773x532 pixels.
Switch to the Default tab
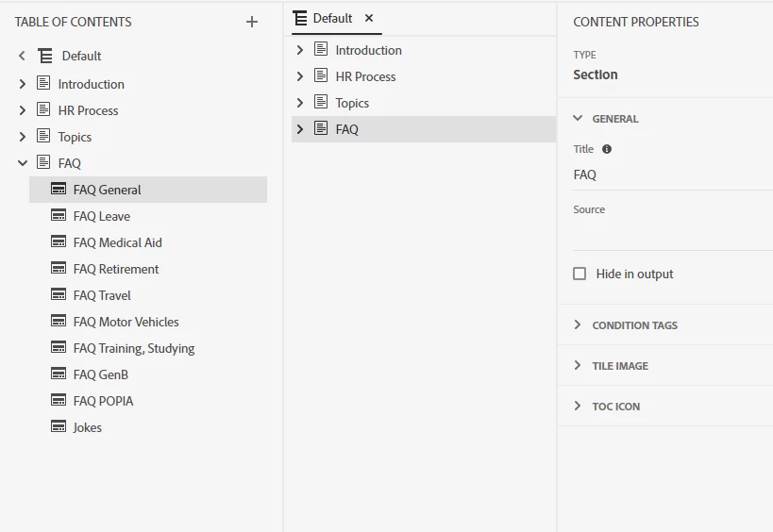pos(332,18)
